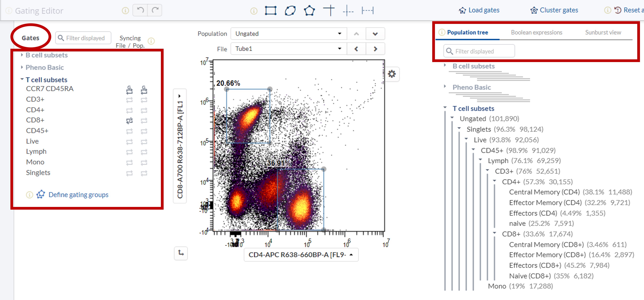Toggle population syncing for CD45+ gate
This screenshot has width=644, height=300.
[144, 131]
